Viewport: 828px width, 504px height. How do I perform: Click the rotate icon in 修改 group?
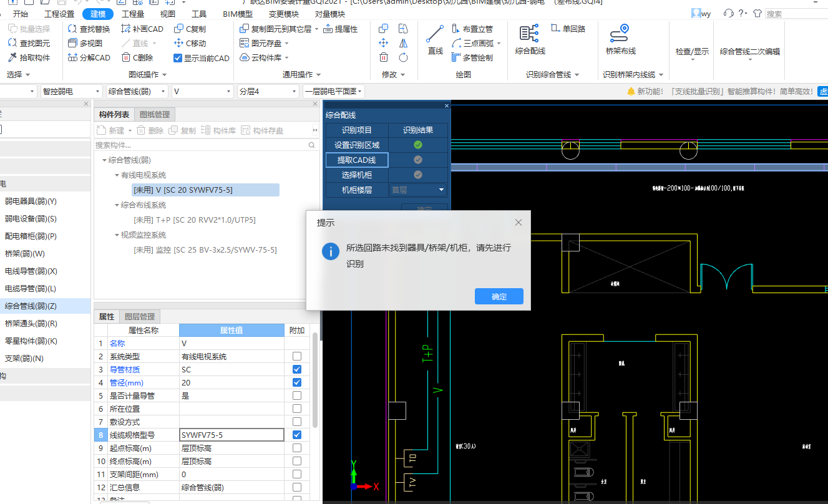[x=403, y=57]
